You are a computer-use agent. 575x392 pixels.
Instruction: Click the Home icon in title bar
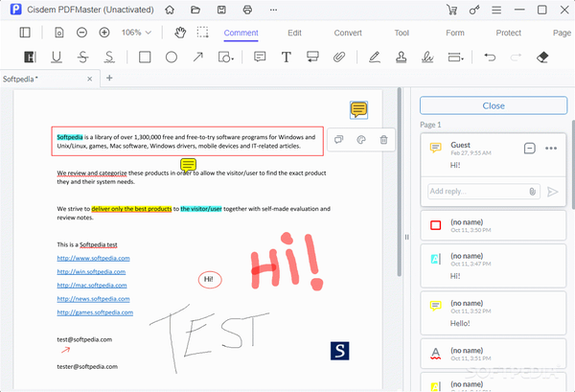tap(170, 10)
